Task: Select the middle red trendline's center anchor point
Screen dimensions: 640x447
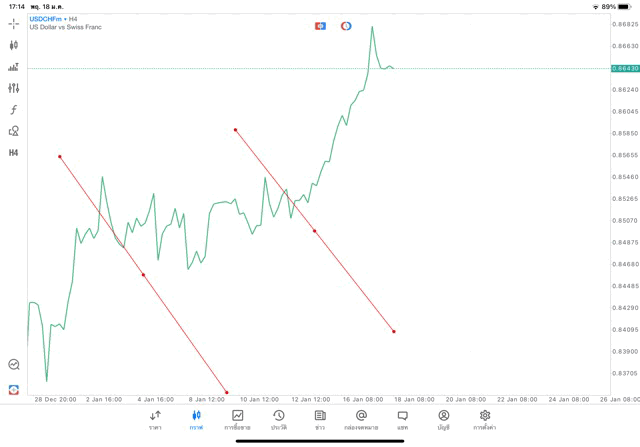Action: point(315,231)
